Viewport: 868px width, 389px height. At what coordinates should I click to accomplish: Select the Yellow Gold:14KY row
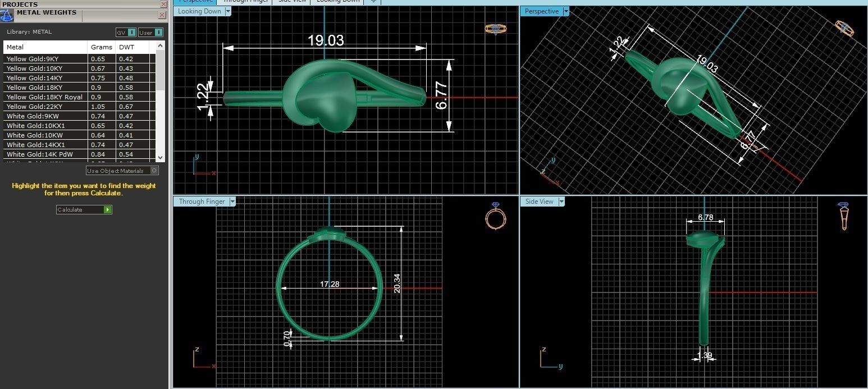coord(79,78)
